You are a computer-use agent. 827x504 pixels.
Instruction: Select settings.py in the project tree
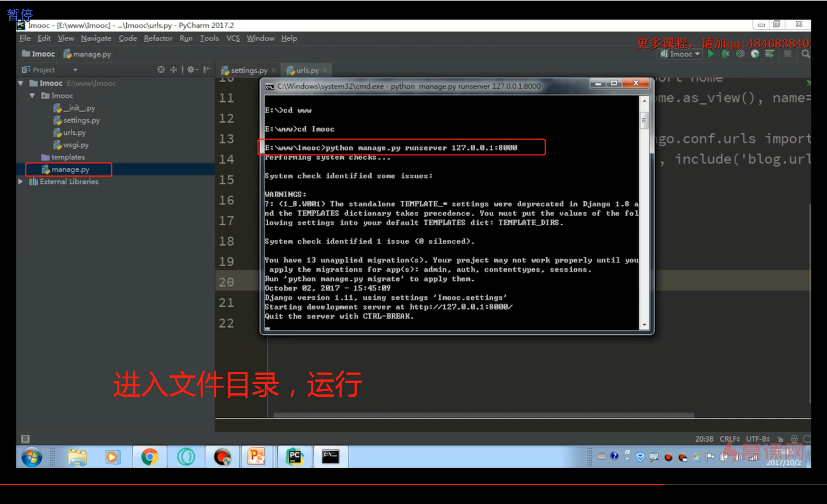click(76, 121)
